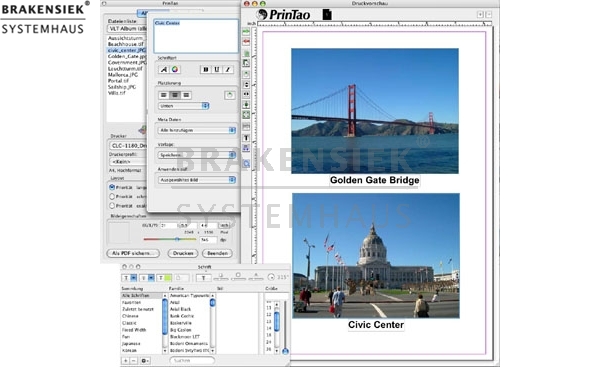Click the green arrow next-page icon in preview toolbar
Viewport: 600px width, 367px height.
click(246, 31)
